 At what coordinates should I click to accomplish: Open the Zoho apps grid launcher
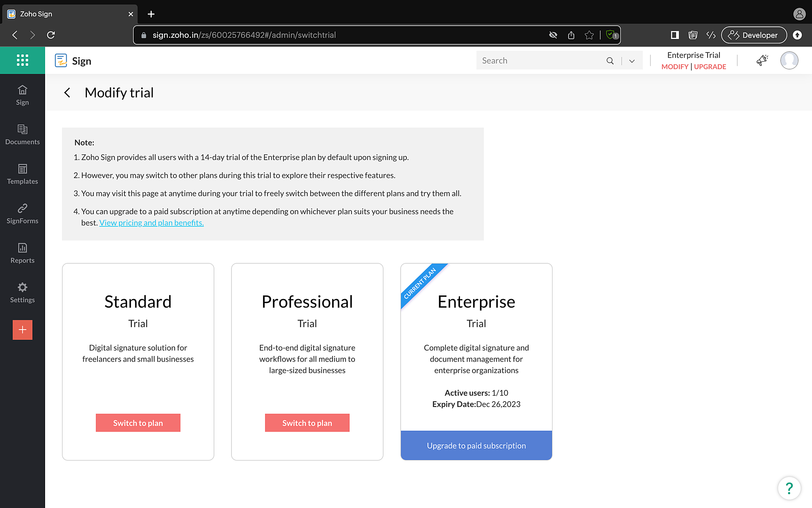pos(22,60)
